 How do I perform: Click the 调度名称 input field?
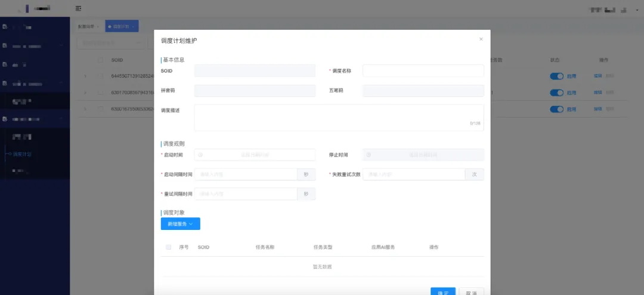click(423, 71)
